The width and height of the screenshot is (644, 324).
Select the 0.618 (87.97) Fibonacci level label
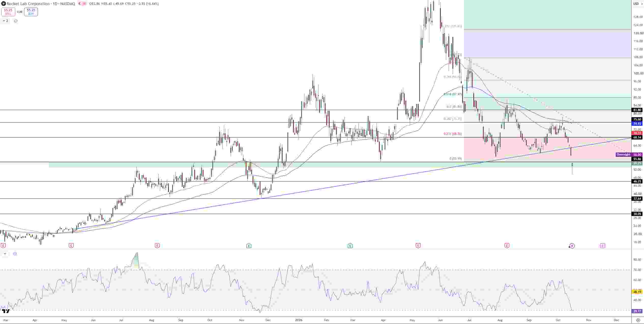[x=452, y=94]
